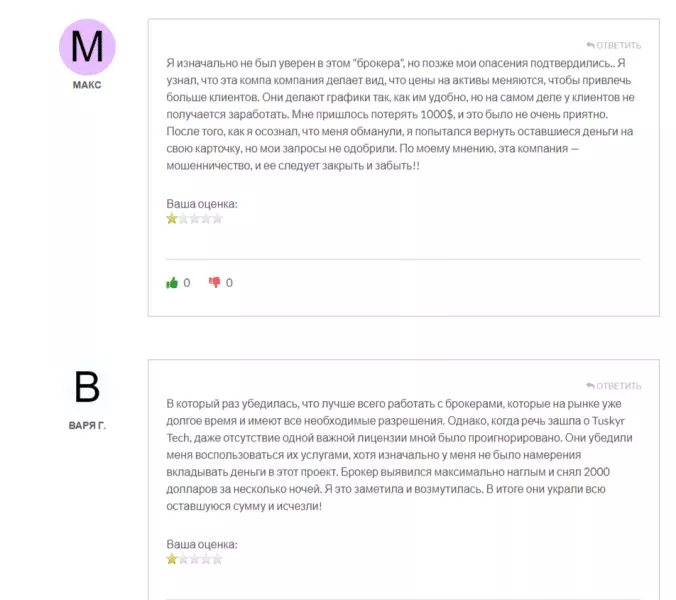
Task: Click Варя Г.'s review text mentioning Tuskyr Tech
Action: coord(400,455)
